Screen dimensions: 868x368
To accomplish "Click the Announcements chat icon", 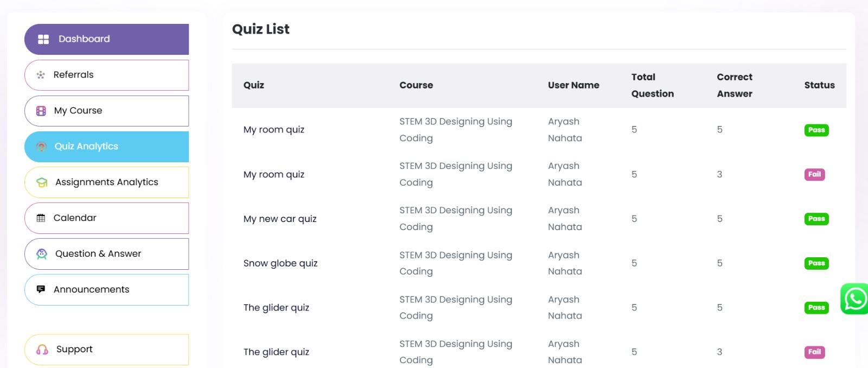I will [41, 289].
